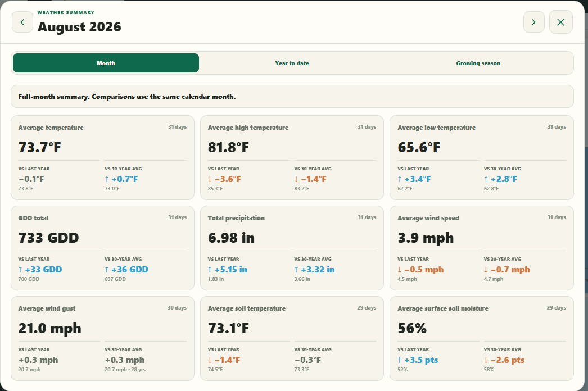
Task: Click the −0.5 mph vs last year value
Action: [420, 270]
